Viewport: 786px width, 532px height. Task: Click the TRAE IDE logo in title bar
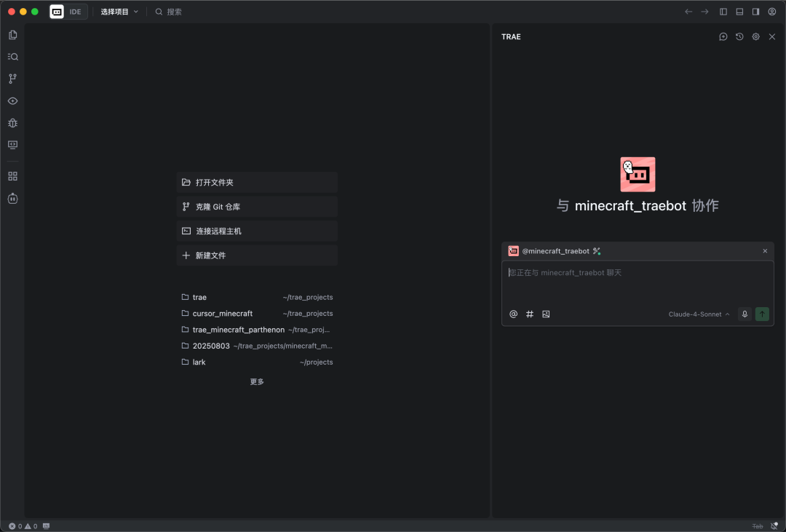pyautogui.click(x=57, y=12)
